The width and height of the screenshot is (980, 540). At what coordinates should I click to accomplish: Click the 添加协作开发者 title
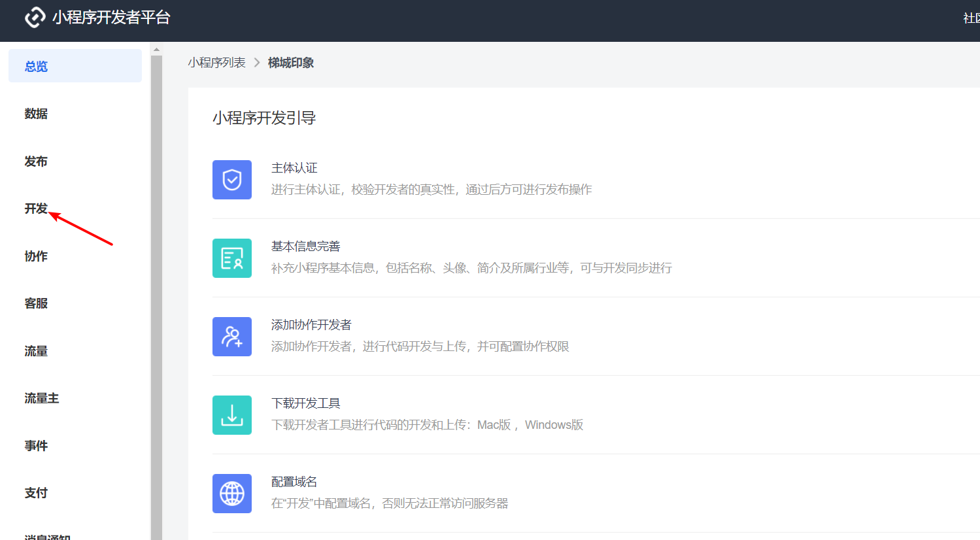coord(311,325)
